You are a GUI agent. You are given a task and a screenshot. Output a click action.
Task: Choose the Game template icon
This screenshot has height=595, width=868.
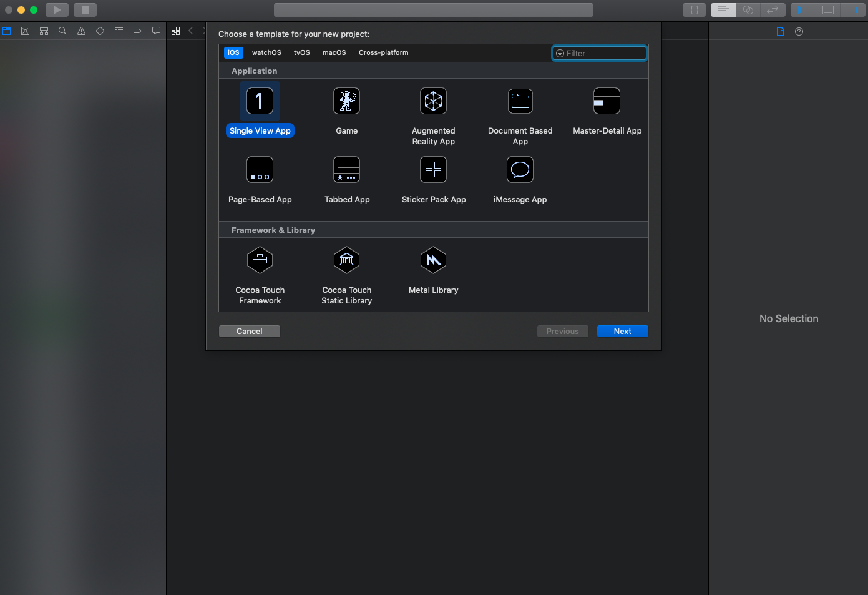[x=346, y=101]
